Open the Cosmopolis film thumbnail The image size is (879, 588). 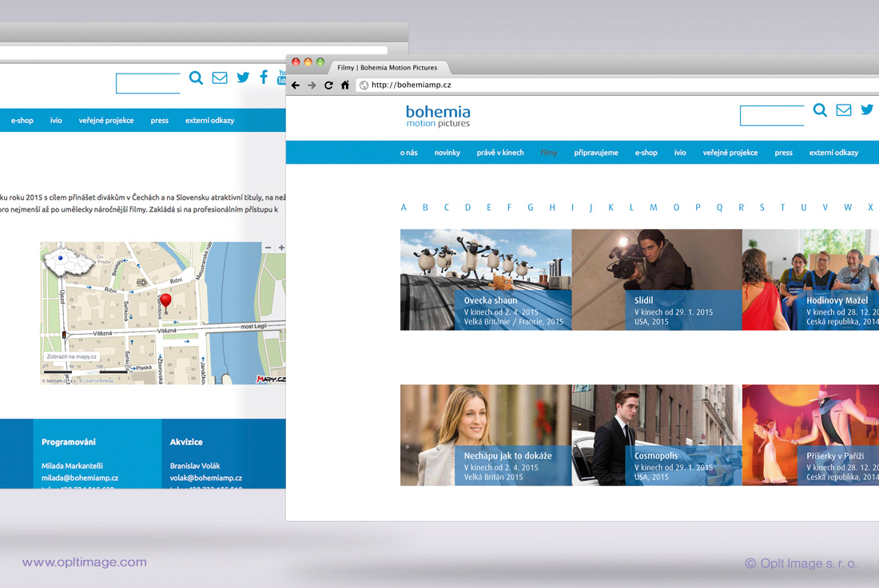tap(656, 435)
